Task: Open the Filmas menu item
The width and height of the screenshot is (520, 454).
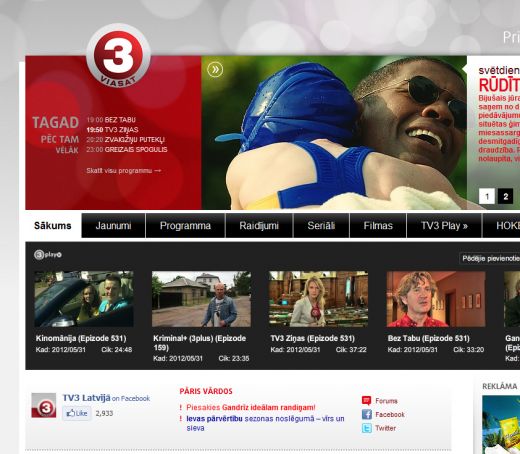Action: 378,226
